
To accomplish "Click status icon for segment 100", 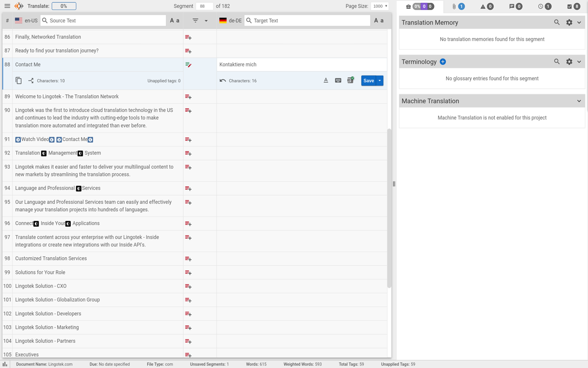I will [188, 287].
